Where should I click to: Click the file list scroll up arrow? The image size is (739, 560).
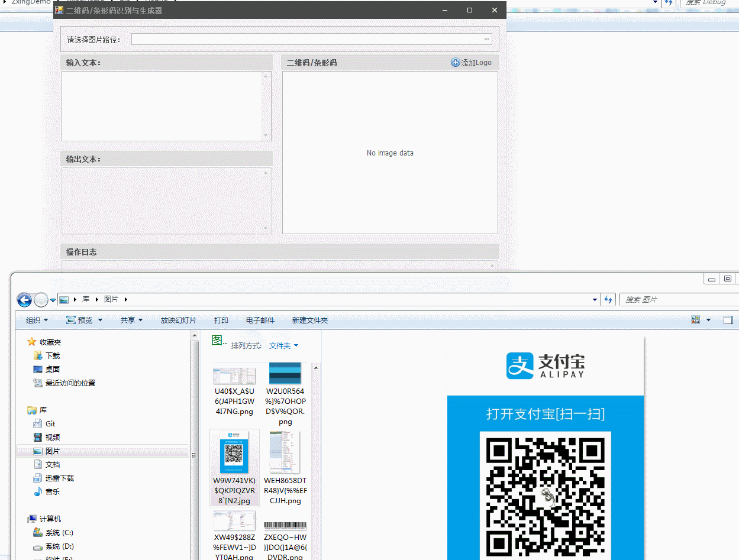(x=315, y=367)
